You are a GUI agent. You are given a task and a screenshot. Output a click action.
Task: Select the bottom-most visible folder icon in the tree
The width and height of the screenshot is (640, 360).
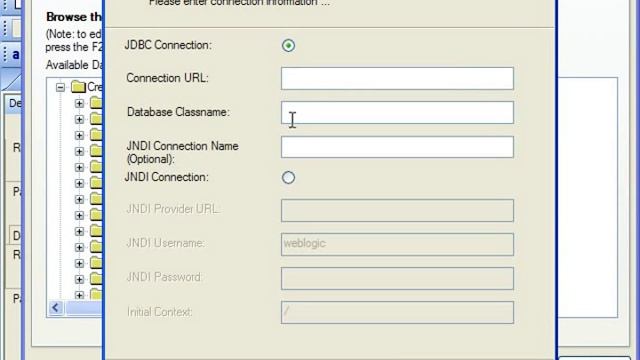point(96,294)
